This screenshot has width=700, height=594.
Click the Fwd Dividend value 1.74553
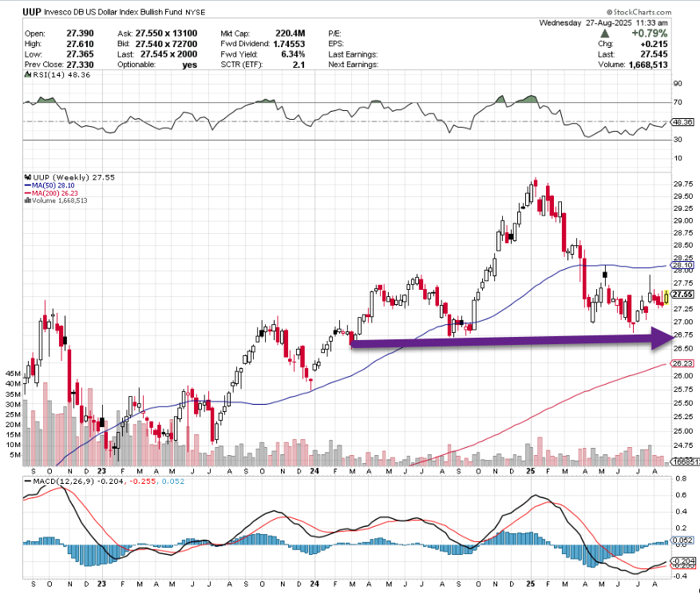pos(289,44)
